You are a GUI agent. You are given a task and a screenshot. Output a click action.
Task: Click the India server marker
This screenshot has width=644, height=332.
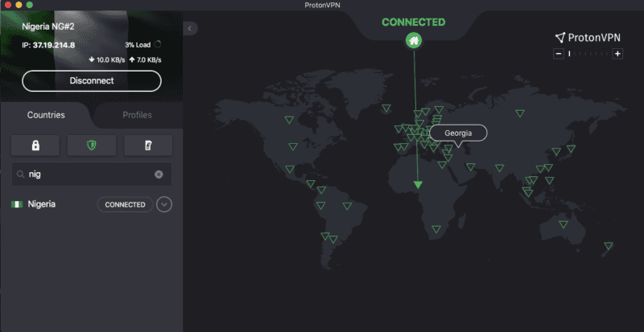coord(499,168)
